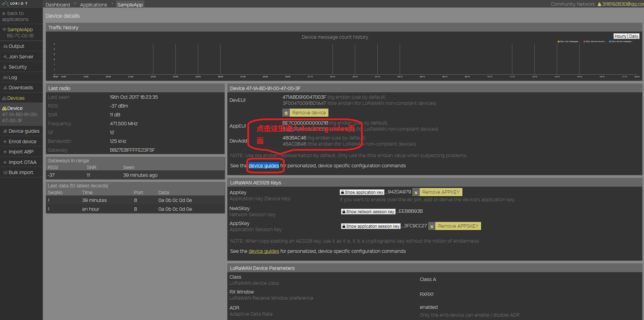Viewport: 644px width, 320px height.
Task: Open Device guides via the book icon
Action: point(5,131)
